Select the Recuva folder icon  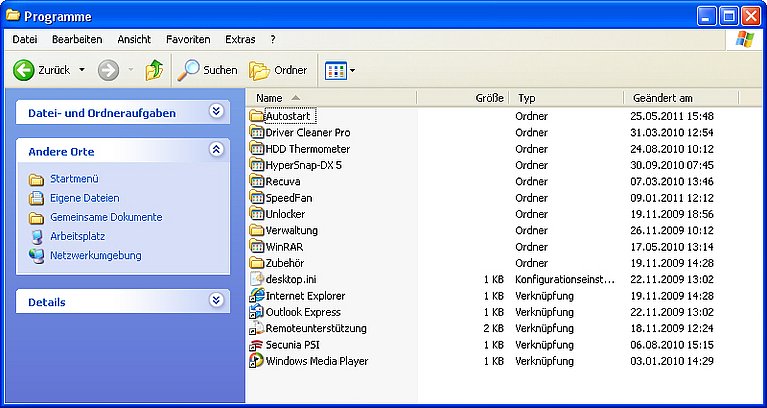(257, 181)
